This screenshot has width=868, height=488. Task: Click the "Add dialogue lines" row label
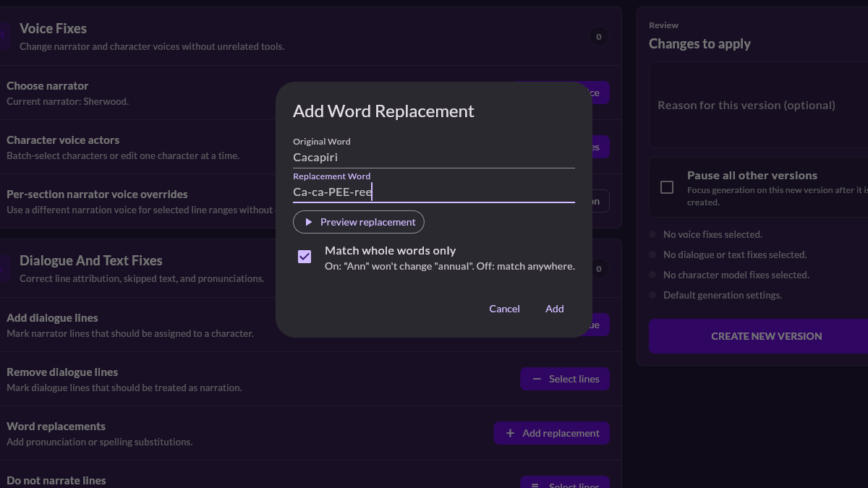pyautogui.click(x=52, y=317)
